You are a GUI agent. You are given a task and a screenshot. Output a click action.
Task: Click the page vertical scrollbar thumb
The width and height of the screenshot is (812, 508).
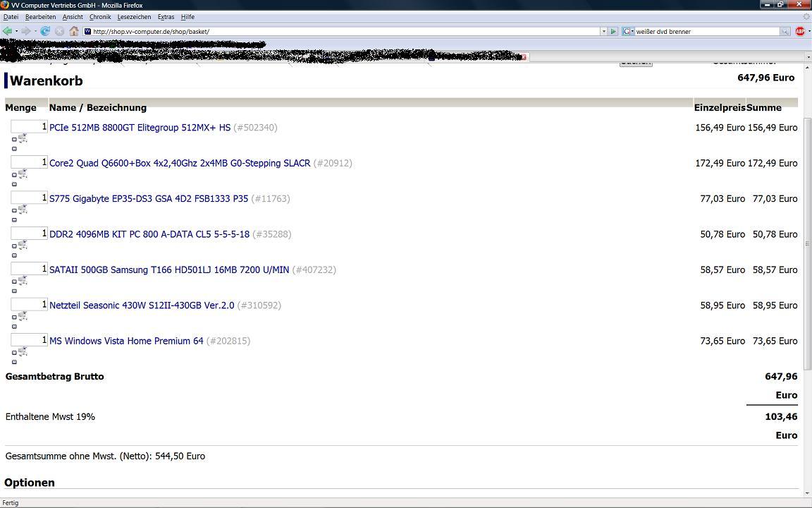807,243
